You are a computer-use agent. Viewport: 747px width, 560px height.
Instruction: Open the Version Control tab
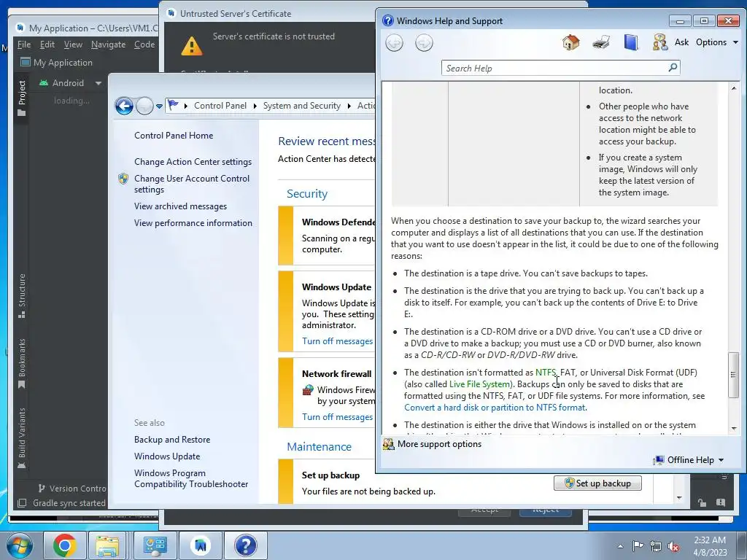tap(72, 488)
